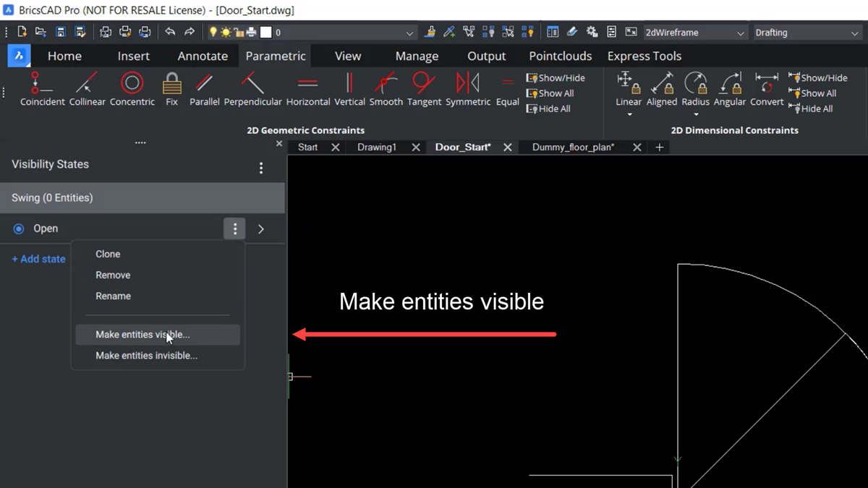Open the Drafting workspace dropdown
The image size is (868, 488).
point(805,32)
